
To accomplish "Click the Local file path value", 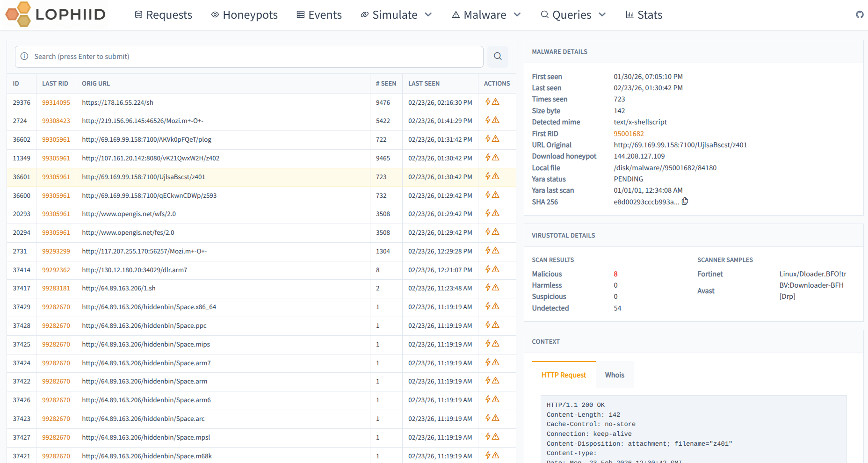I will pos(665,168).
